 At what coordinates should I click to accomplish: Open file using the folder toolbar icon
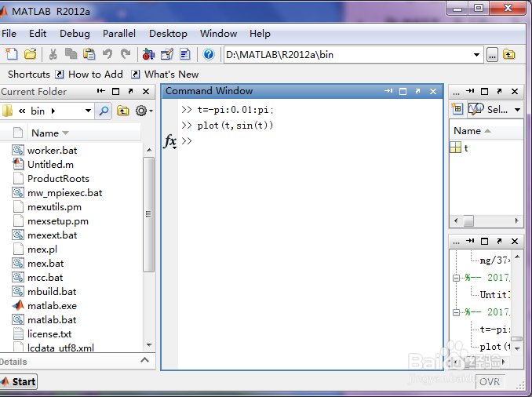pyautogui.click(x=30, y=54)
